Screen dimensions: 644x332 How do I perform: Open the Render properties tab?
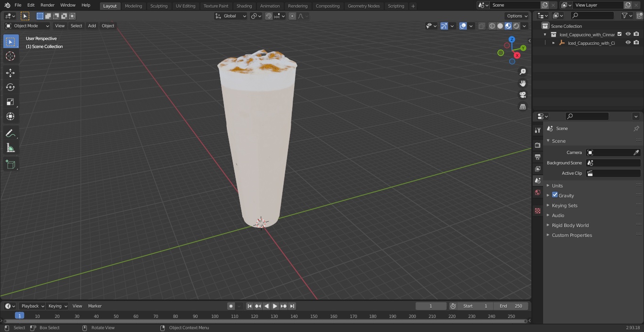[x=537, y=145]
